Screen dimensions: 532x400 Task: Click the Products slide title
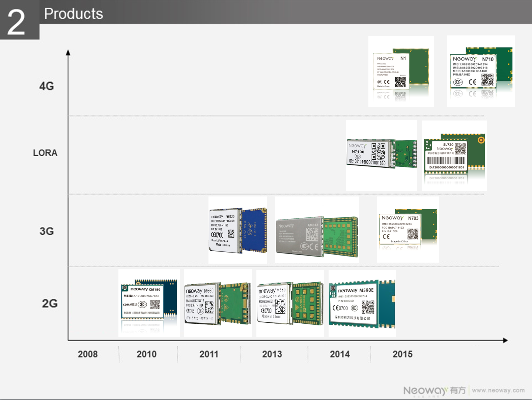[x=74, y=14]
